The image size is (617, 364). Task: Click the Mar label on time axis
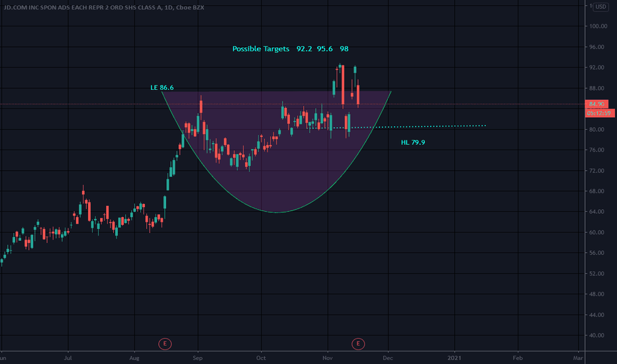(578, 358)
